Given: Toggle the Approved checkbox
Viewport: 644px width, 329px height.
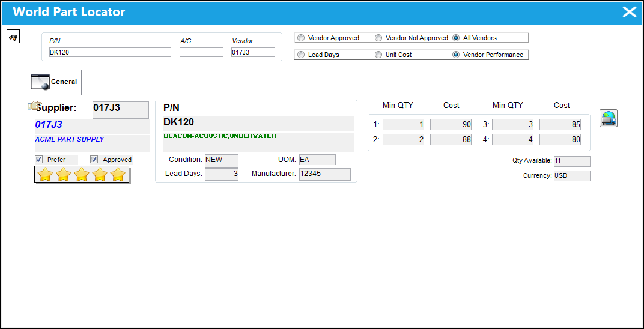Looking at the screenshot, I should pyautogui.click(x=94, y=160).
